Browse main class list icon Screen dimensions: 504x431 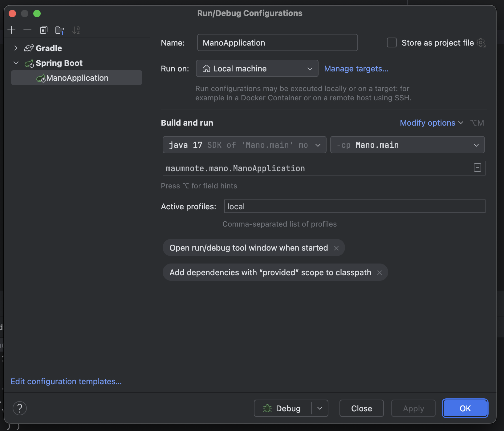pyautogui.click(x=477, y=168)
